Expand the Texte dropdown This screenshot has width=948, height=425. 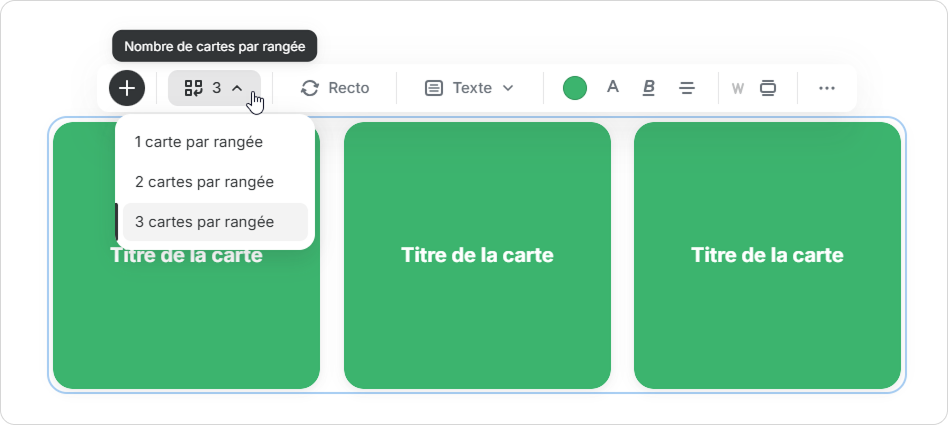click(x=469, y=88)
